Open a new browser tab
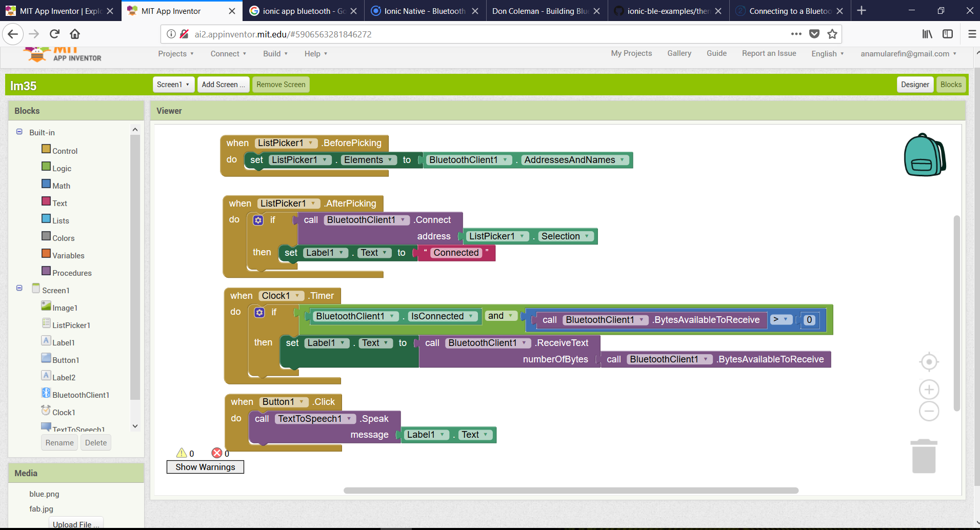980x530 pixels. [862, 11]
